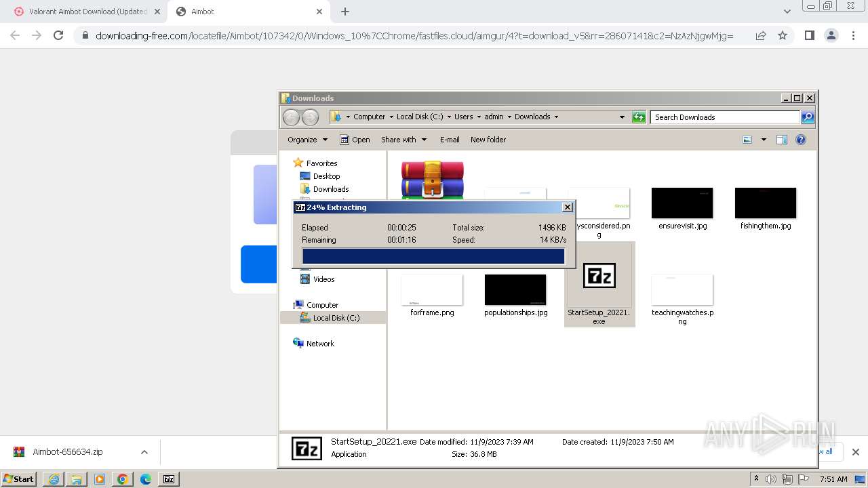Viewport: 868px width, 488px height.
Task: Open a new Chrome tab
Action: 345,12
